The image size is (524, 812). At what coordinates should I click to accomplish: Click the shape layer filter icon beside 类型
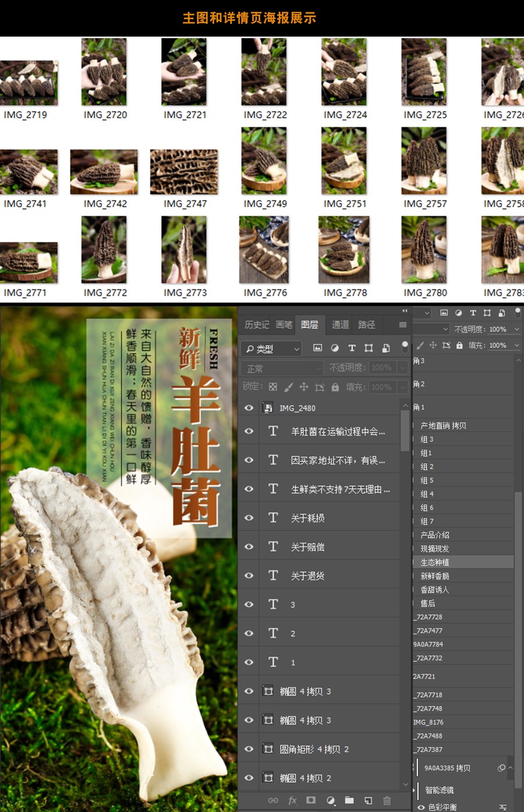point(369,348)
